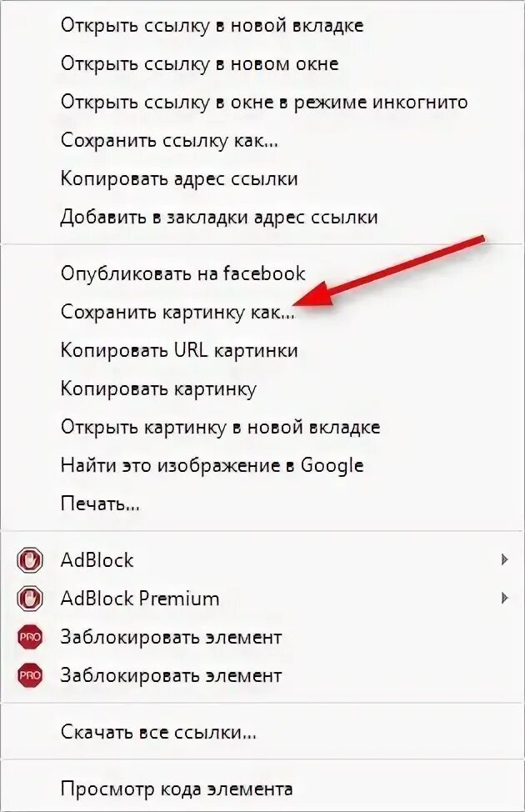Expand the AdBlock Premium submenu arrow
Screen dimensions: 525x812
coord(504,598)
